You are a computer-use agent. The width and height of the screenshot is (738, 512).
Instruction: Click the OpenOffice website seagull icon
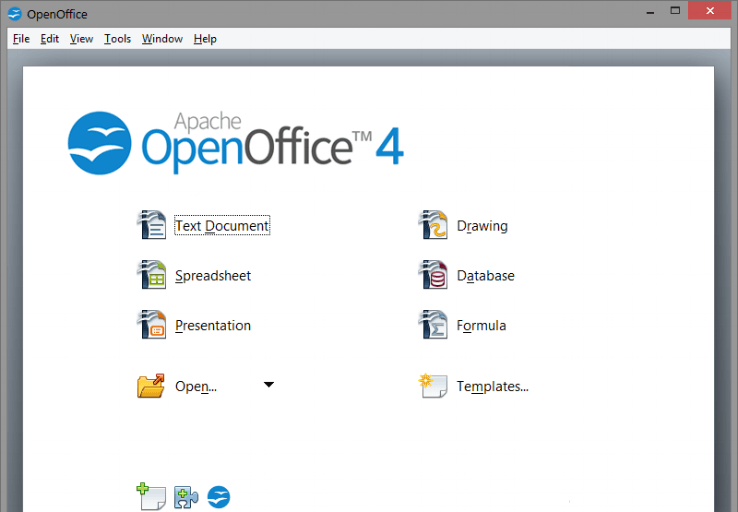tap(219, 497)
